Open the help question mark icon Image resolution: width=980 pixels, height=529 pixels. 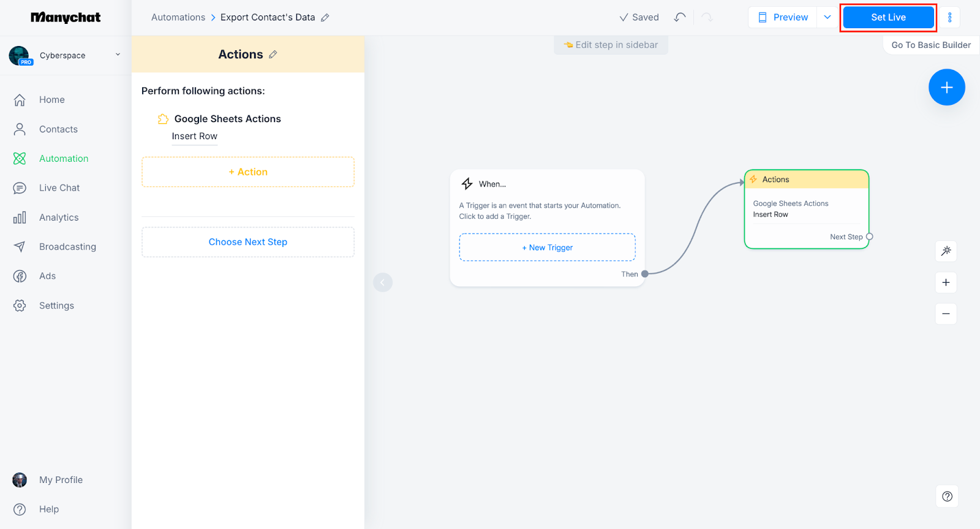(947, 497)
